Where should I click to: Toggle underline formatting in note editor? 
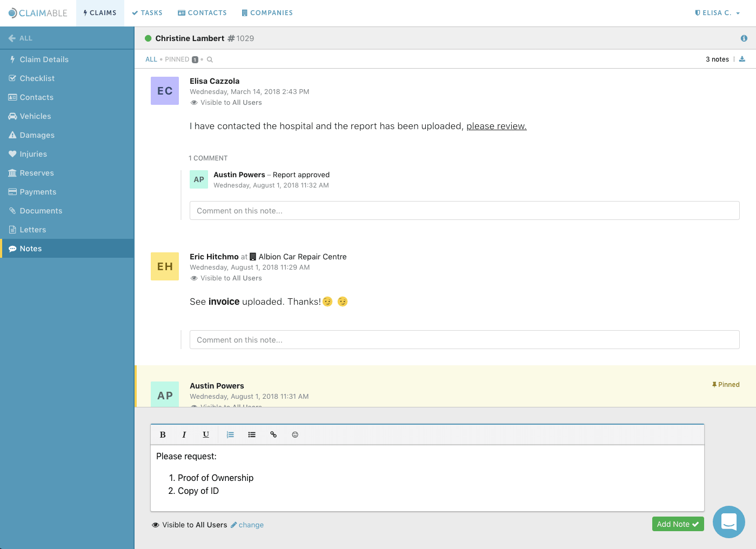click(206, 434)
